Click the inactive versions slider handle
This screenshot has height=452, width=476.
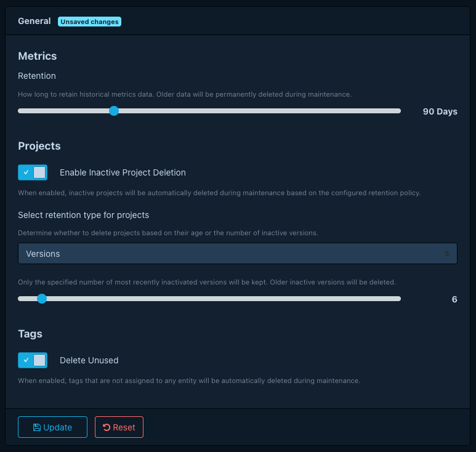click(42, 299)
